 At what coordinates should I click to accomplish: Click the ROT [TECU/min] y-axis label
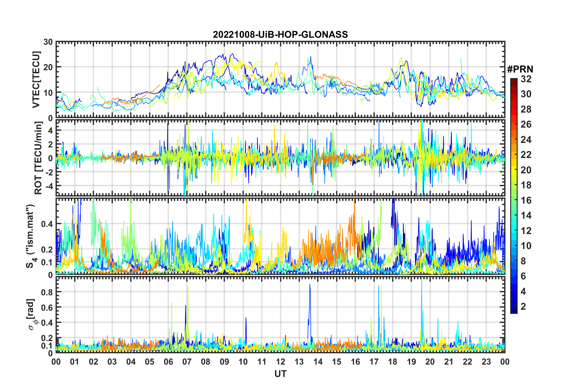click(38, 158)
